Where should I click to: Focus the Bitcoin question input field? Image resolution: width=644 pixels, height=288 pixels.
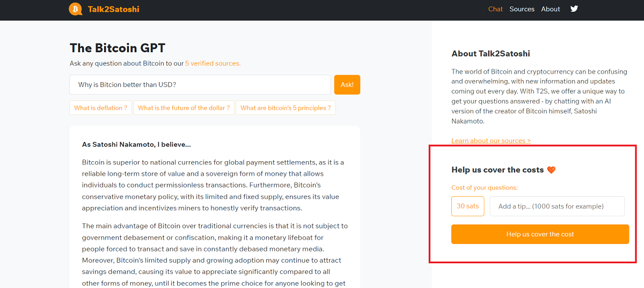[x=200, y=85]
